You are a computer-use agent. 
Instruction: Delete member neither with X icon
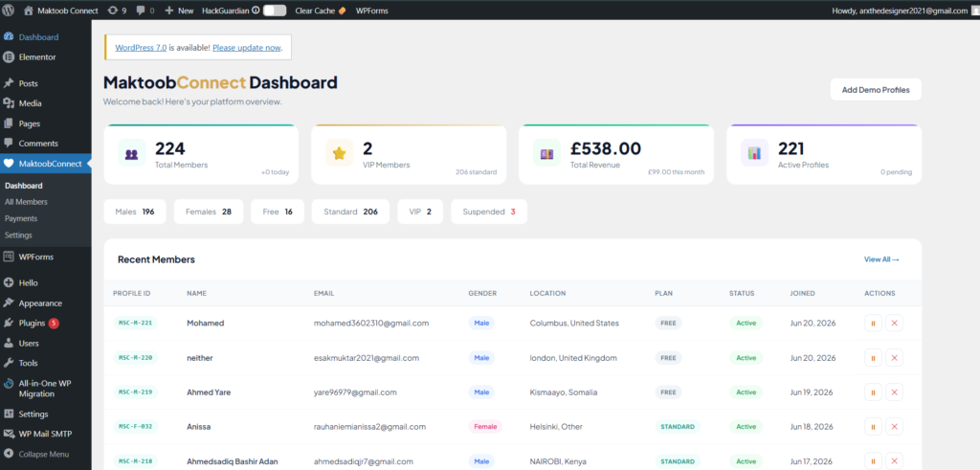coord(895,358)
